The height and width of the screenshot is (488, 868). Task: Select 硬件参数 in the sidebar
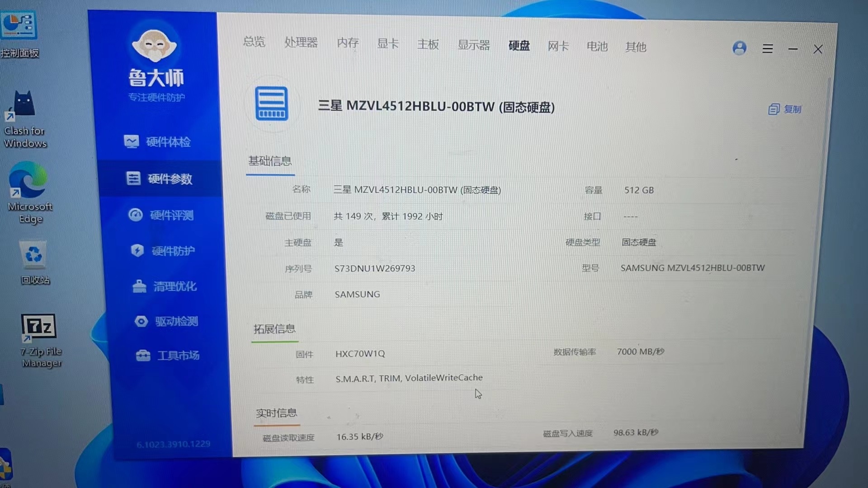tap(159, 178)
